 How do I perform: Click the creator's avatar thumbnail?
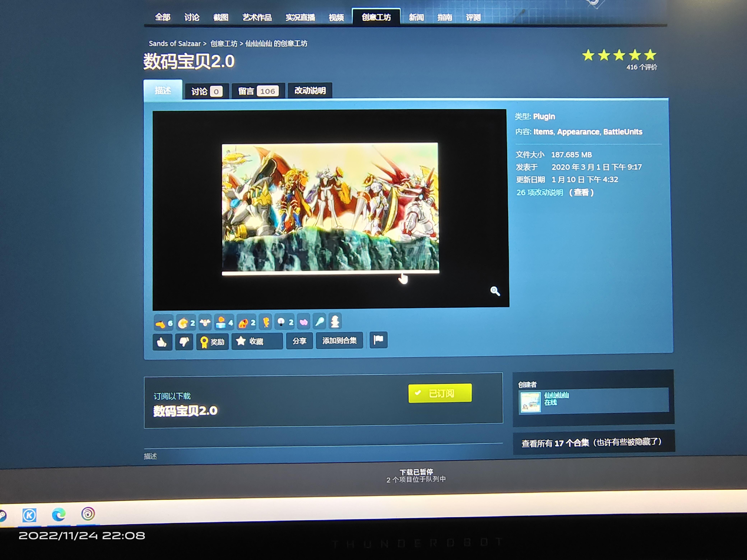pyautogui.click(x=530, y=402)
